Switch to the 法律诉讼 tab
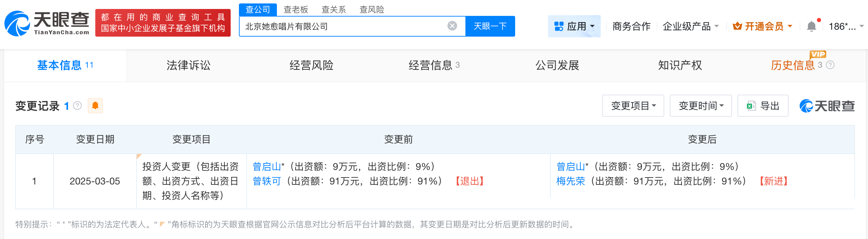 coord(189,65)
